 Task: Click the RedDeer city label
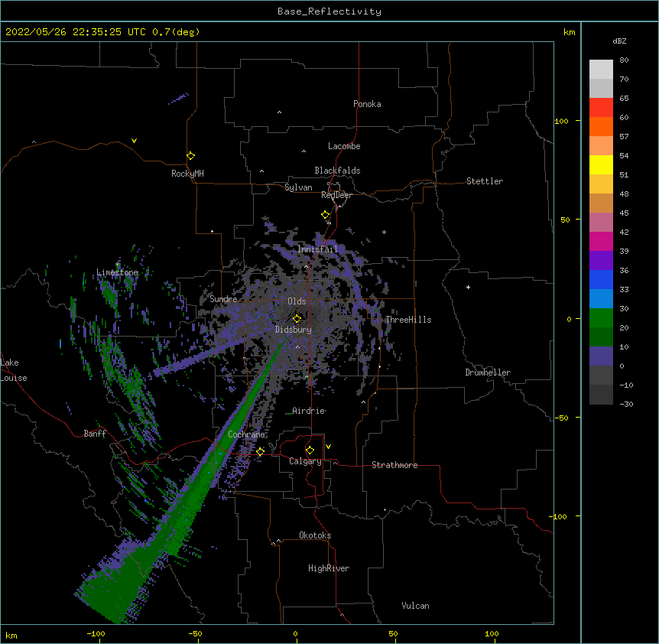point(336,195)
